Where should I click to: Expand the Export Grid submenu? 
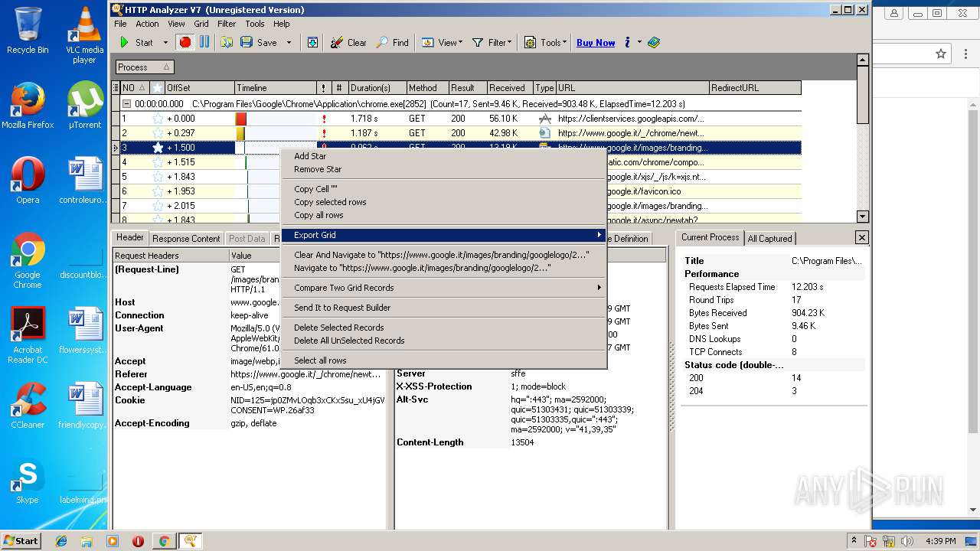click(444, 235)
